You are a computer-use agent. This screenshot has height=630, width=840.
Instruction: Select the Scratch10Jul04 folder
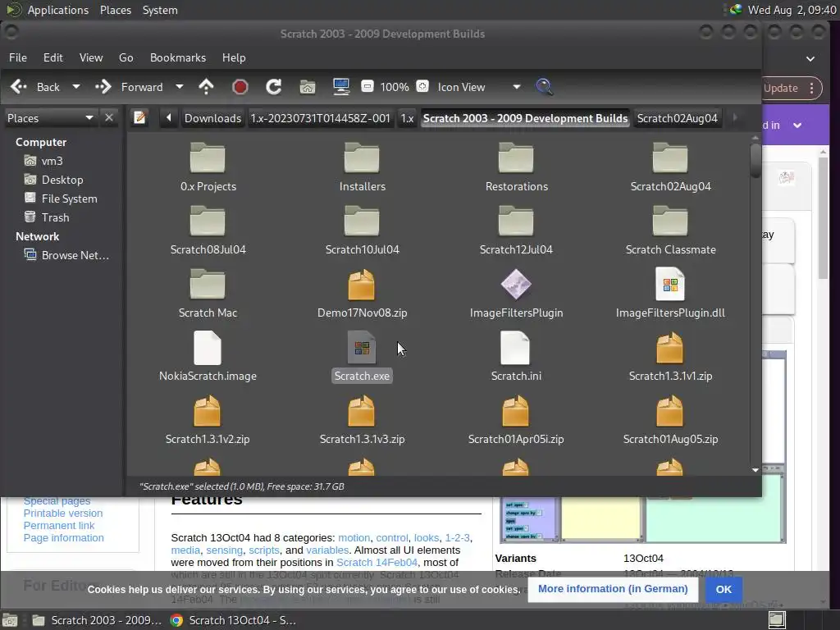[x=362, y=231]
